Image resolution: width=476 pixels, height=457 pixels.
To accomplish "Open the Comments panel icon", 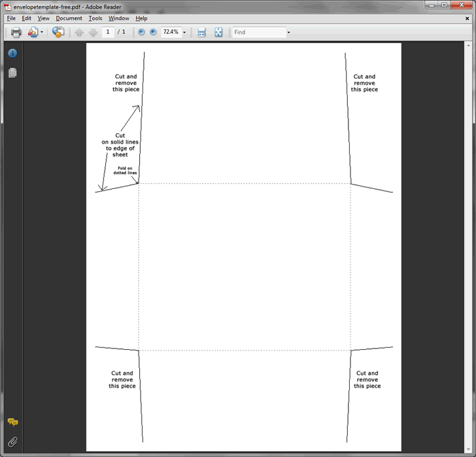I will coord(13,422).
